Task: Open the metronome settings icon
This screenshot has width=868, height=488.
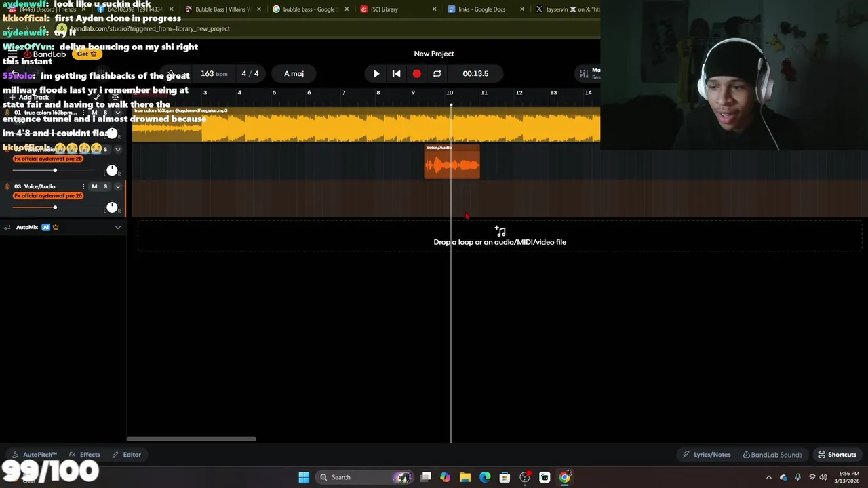Action: (172, 73)
